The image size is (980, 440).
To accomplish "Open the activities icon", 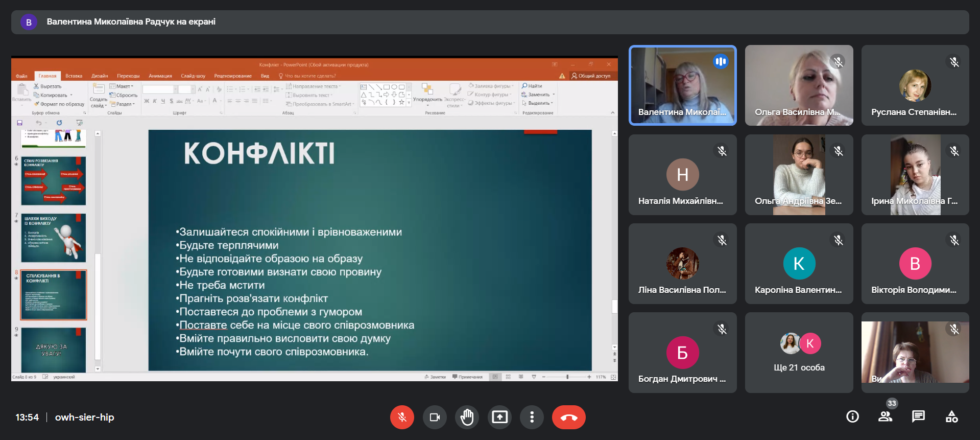I will (951, 416).
